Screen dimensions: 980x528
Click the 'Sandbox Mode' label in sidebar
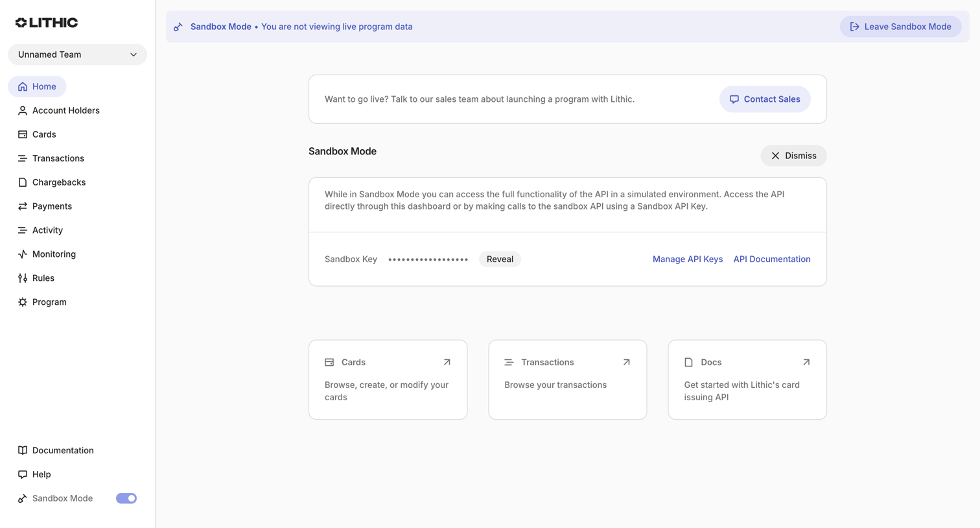pyautogui.click(x=62, y=498)
